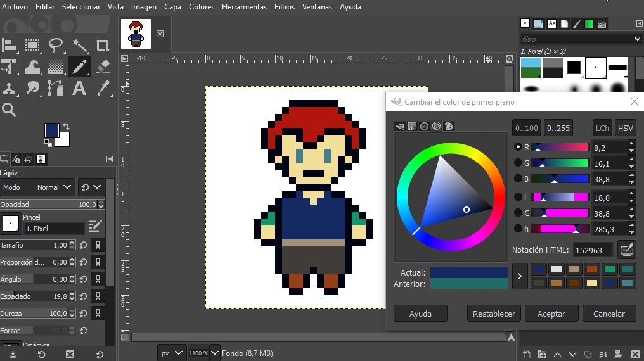
Task: Open the zoom percentage dropdown at 1100%
Action: click(x=214, y=353)
